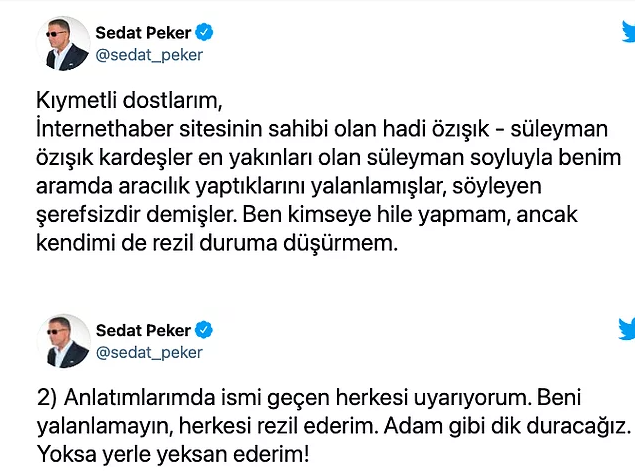Screen dimensions: 635x473
Task: Open @sedat_peker handle on first tweet
Action: pyautogui.click(x=149, y=55)
